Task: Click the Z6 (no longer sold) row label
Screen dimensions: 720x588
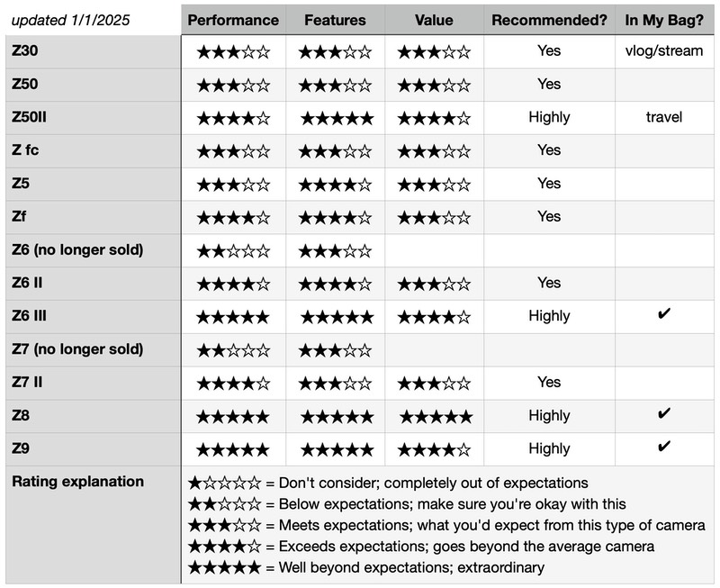Action: click(x=77, y=250)
